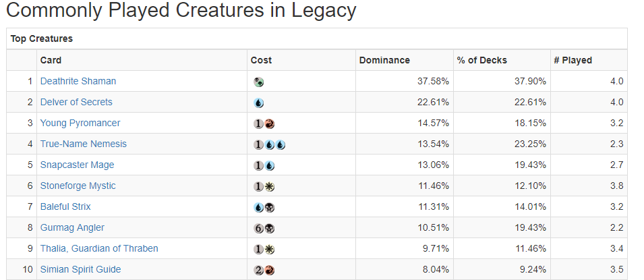Click the Cost column header
Viewport: 644px width, 280px height.
261,60
